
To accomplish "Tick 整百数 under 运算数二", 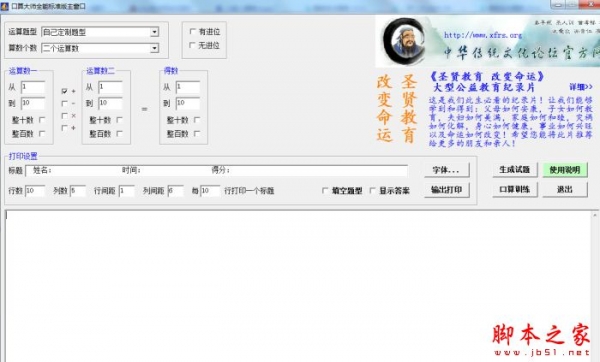I will coord(119,134).
